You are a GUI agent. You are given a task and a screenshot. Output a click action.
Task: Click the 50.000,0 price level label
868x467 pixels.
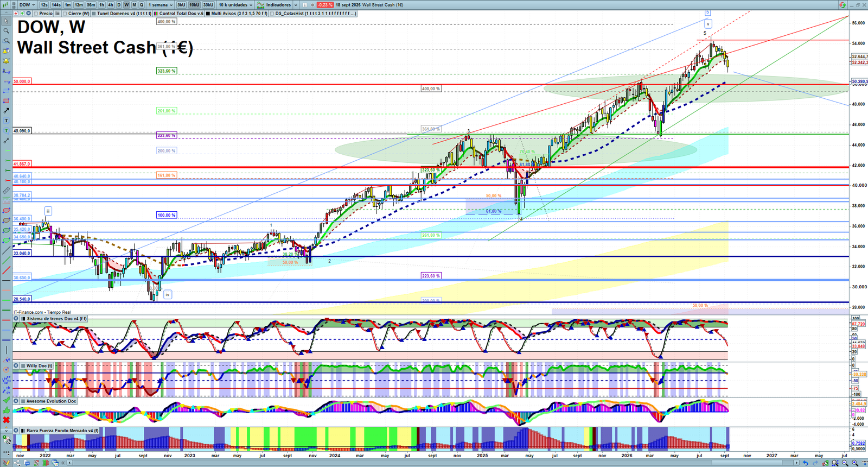22,81
